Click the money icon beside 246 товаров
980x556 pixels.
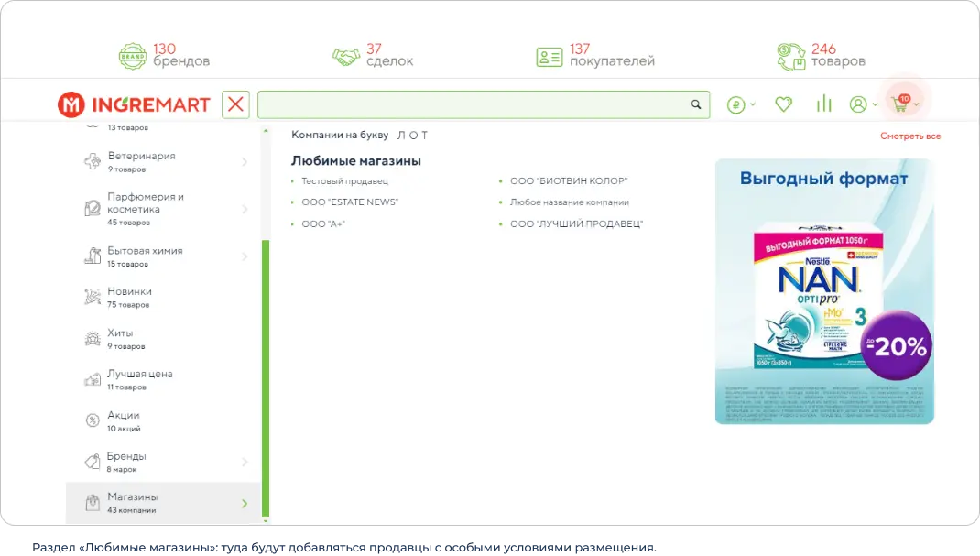791,57
